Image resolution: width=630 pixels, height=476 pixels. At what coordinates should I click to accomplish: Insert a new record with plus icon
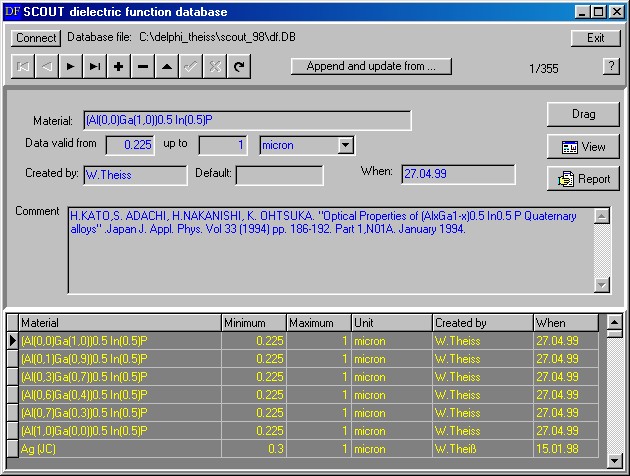tap(118, 67)
